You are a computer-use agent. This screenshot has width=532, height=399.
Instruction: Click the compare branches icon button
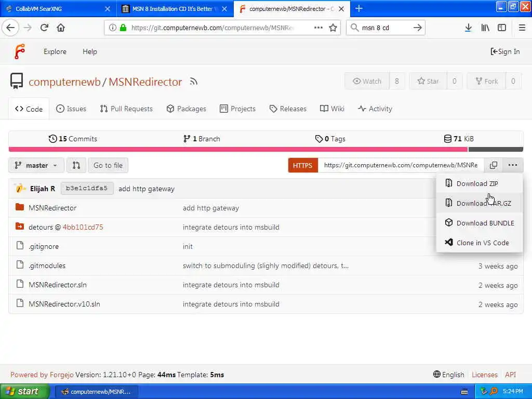[x=76, y=165]
